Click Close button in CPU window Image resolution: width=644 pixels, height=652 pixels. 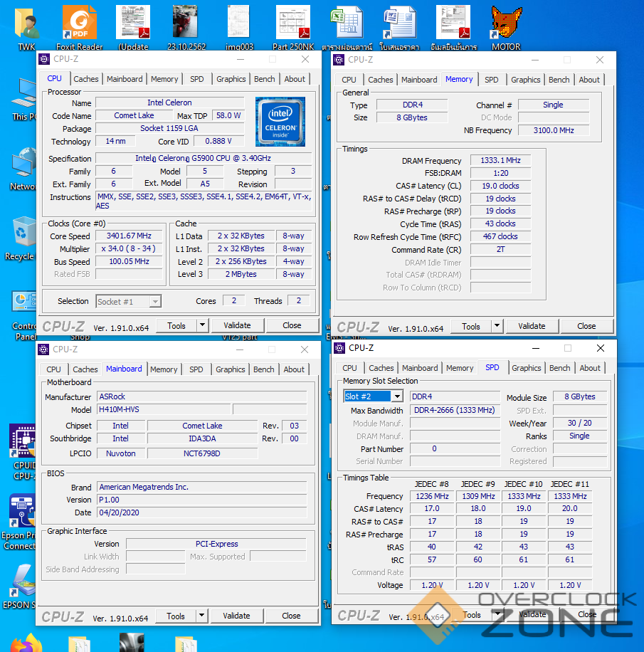tap(292, 325)
